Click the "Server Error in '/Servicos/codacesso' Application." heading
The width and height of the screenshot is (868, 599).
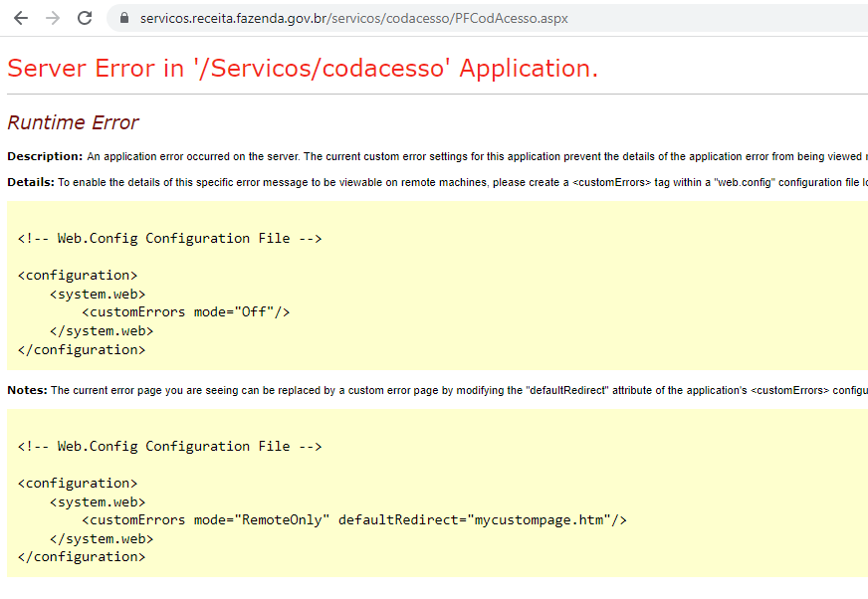303,69
